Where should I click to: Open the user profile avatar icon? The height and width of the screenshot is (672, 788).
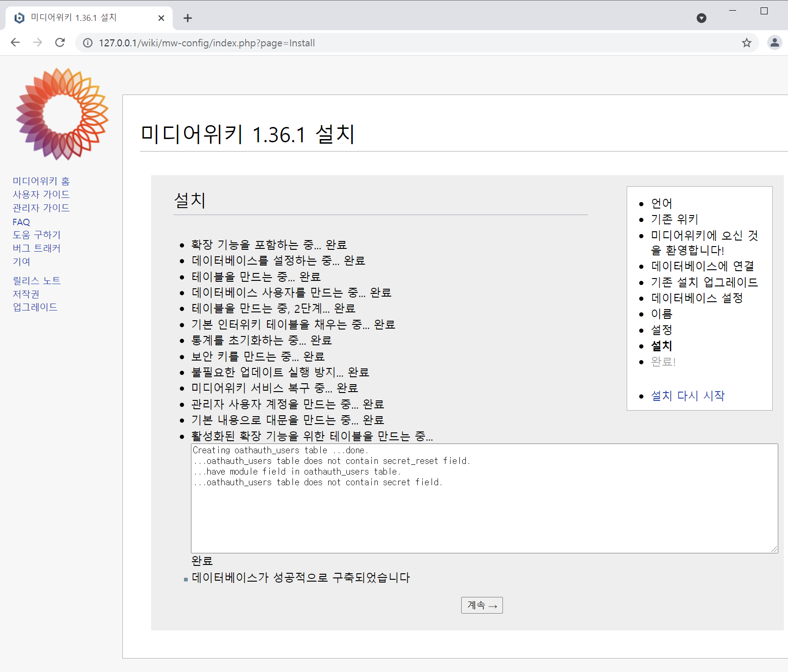pyautogui.click(x=775, y=43)
